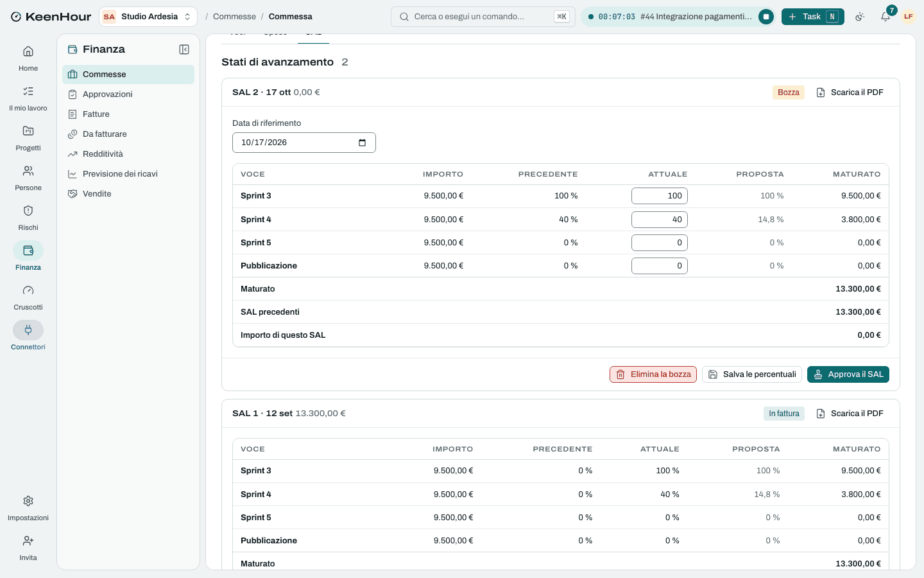The height and width of the screenshot is (578, 924).
Task: Click the Data di riferimento date field
Action: pyautogui.click(x=304, y=143)
